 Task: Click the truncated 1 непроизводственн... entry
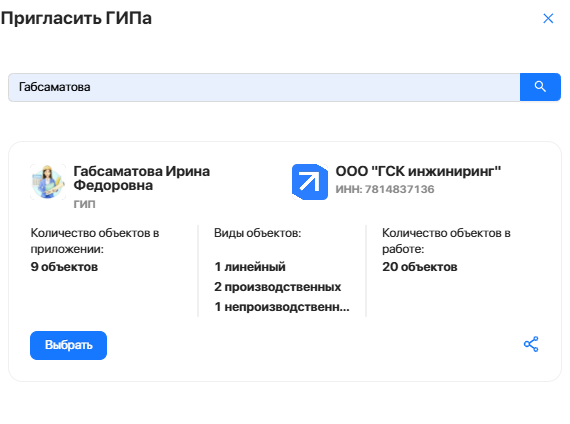coord(282,307)
